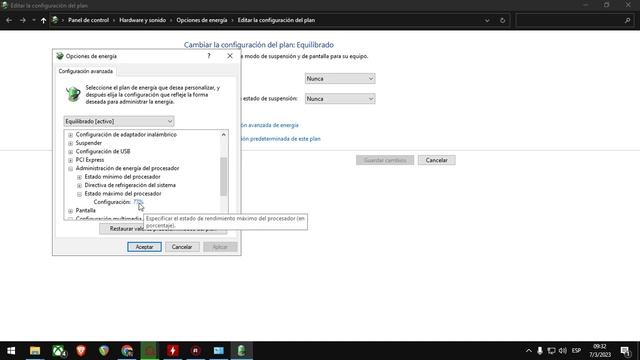This screenshot has height=360, width=640.
Task: Click the network tray icon
Action: click(x=551, y=351)
